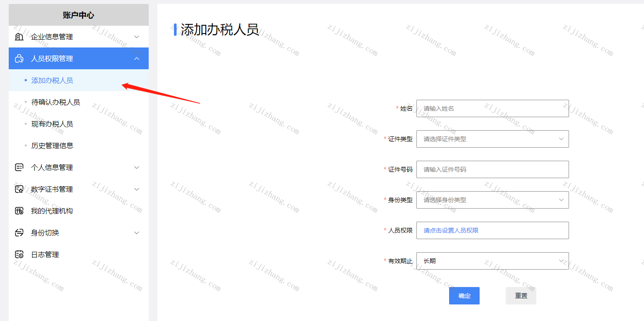Click the blue 确定 button

coord(464,296)
